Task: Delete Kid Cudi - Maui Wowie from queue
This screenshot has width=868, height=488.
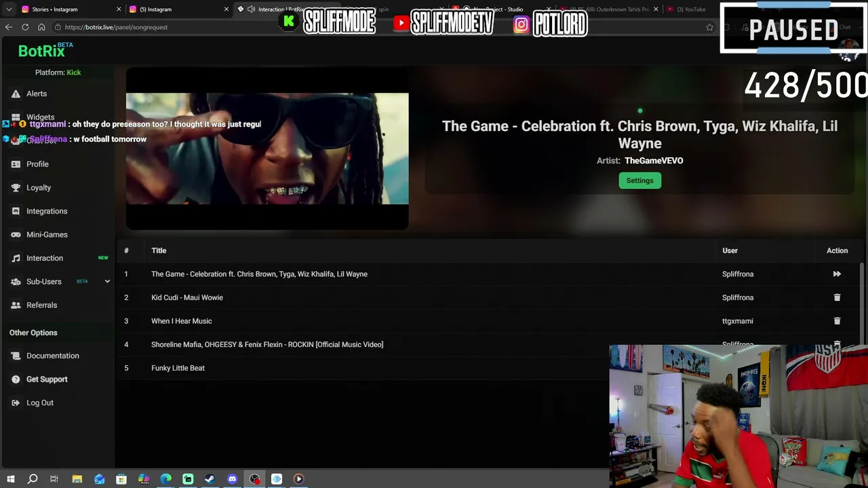Action: coord(837,298)
